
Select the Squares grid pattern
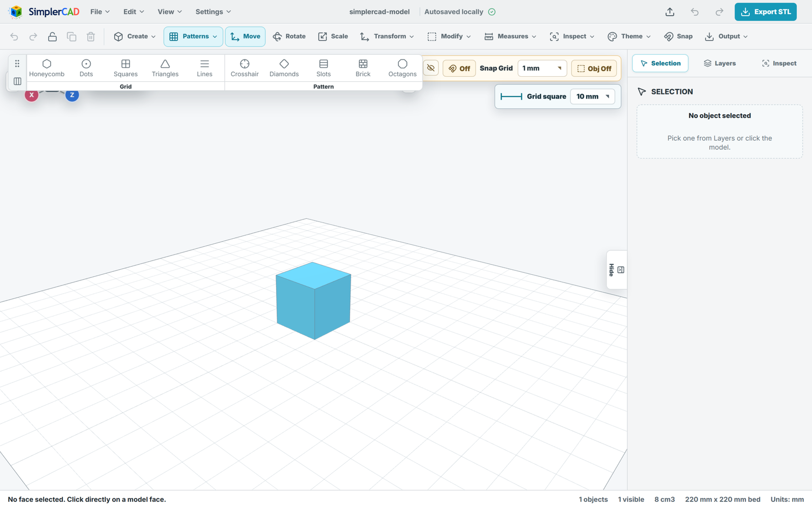(126, 68)
